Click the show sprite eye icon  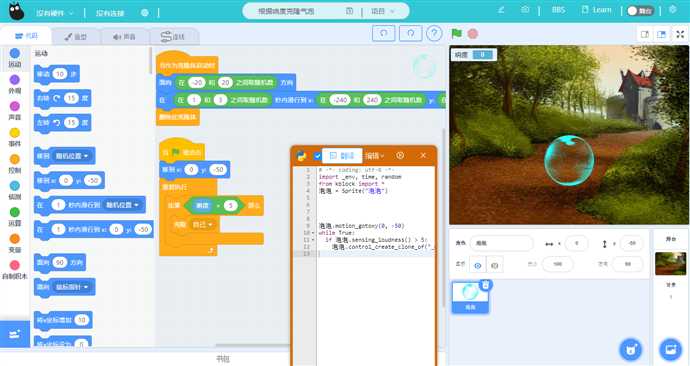[477, 265]
